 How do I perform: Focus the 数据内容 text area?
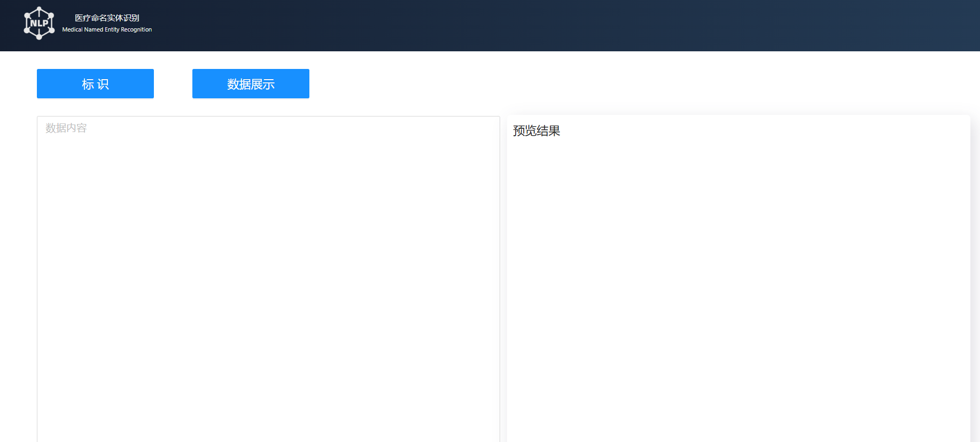click(x=268, y=279)
